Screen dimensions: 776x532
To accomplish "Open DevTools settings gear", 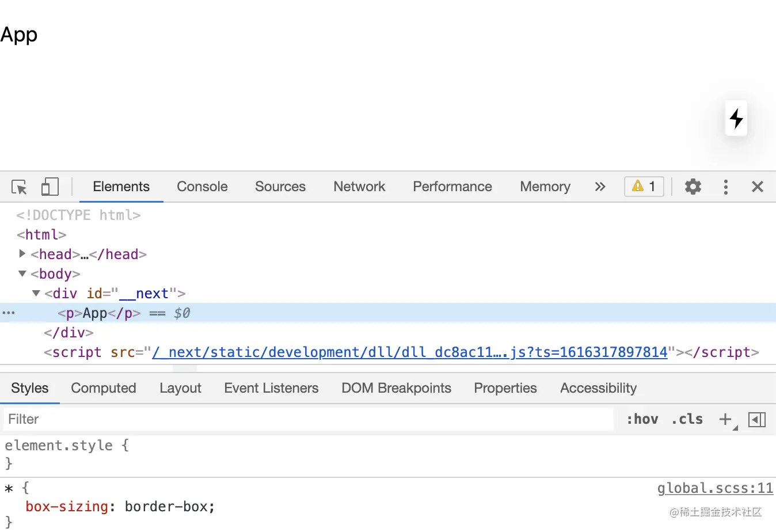I will 693,187.
